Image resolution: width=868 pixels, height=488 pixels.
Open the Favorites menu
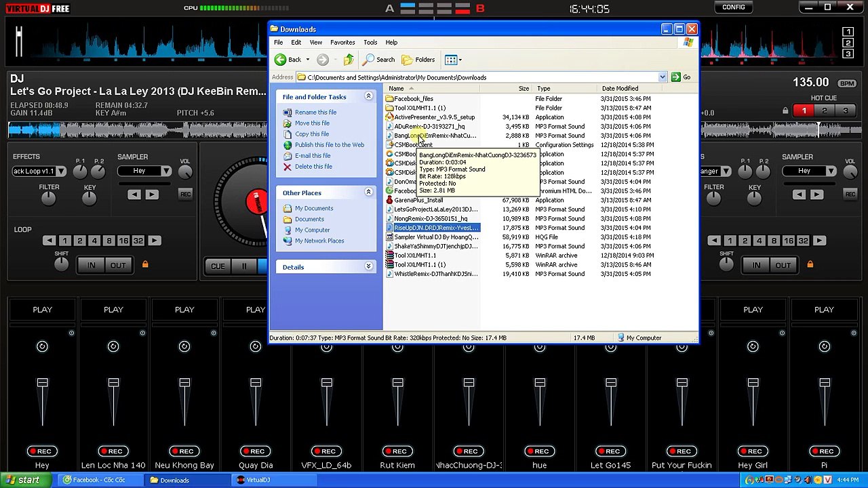pyautogui.click(x=342, y=42)
